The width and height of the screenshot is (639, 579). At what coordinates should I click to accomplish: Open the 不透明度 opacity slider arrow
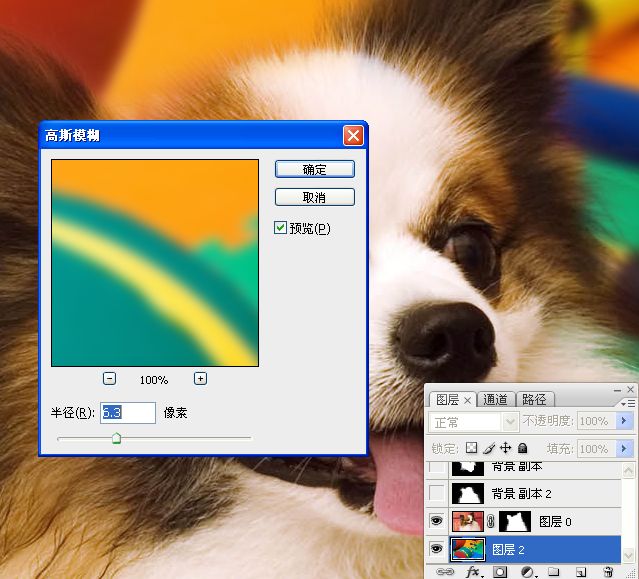[624, 421]
